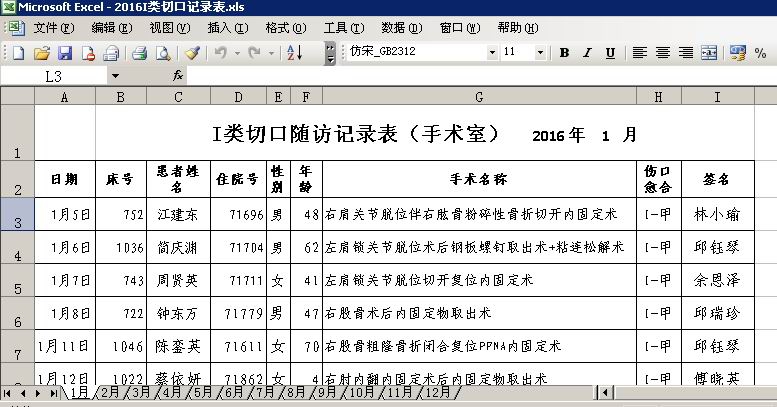Select column G header
777x407 pixels.
tap(479, 97)
